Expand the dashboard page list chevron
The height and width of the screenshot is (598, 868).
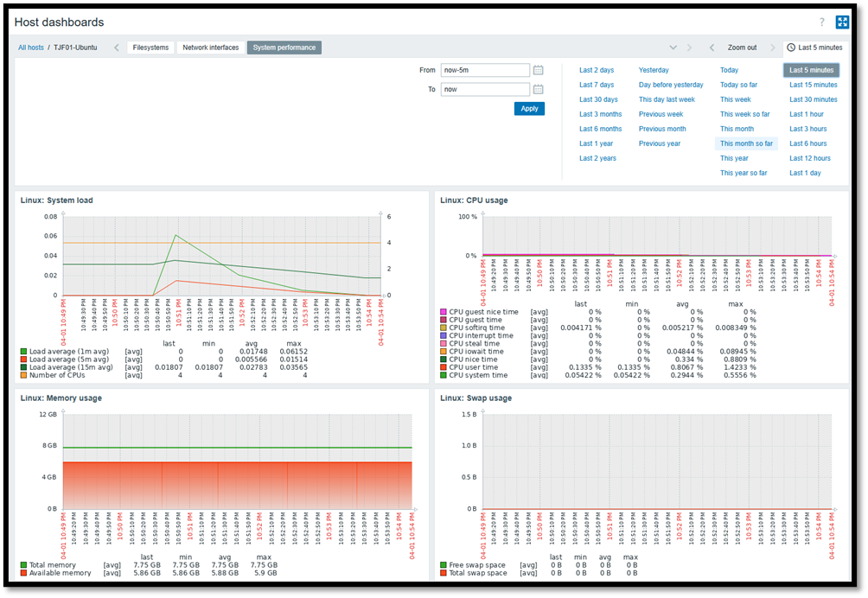[x=673, y=48]
